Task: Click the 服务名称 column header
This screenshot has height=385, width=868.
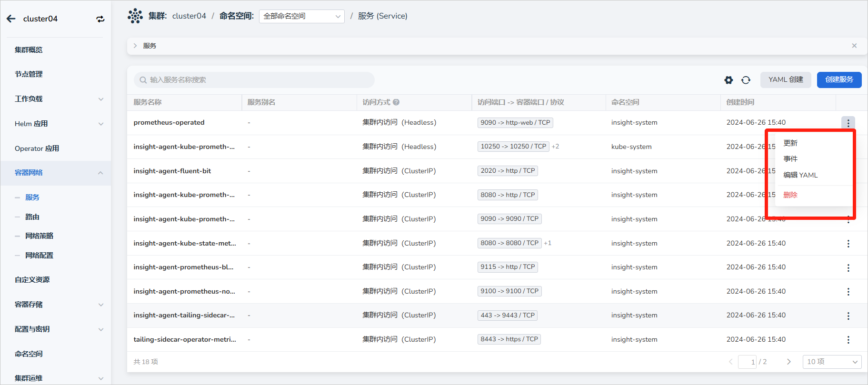Action: click(x=148, y=102)
